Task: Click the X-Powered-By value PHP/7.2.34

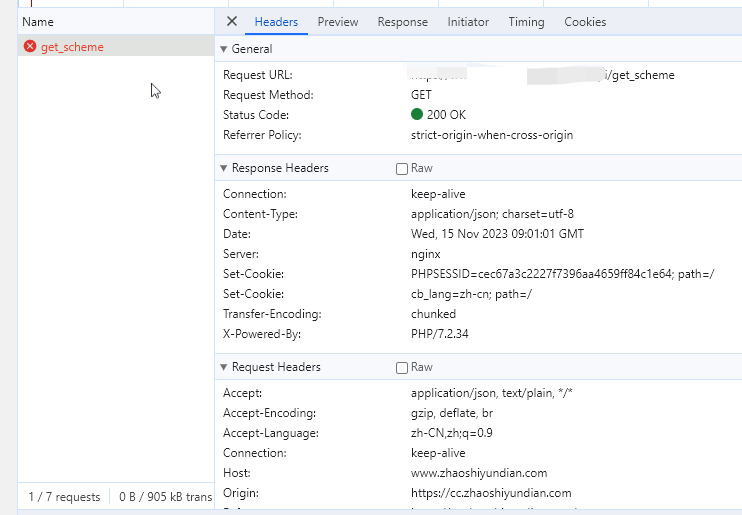Action: pos(440,334)
